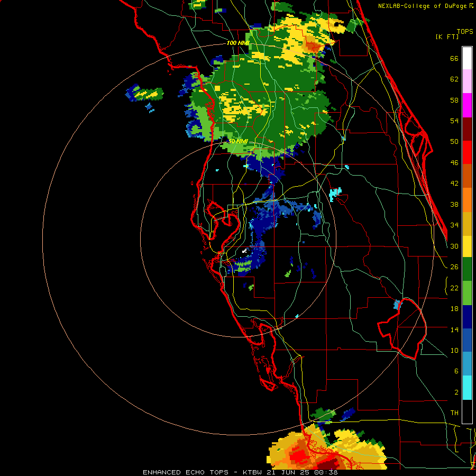Select the bright orange legend swatch

coord(467,200)
